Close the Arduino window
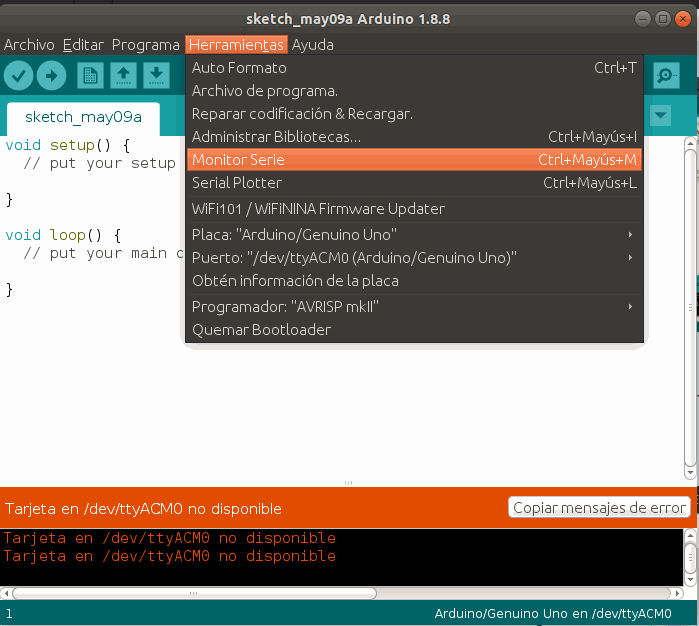Image resolution: width=699 pixels, height=626 pixels. pyautogui.click(x=683, y=19)
